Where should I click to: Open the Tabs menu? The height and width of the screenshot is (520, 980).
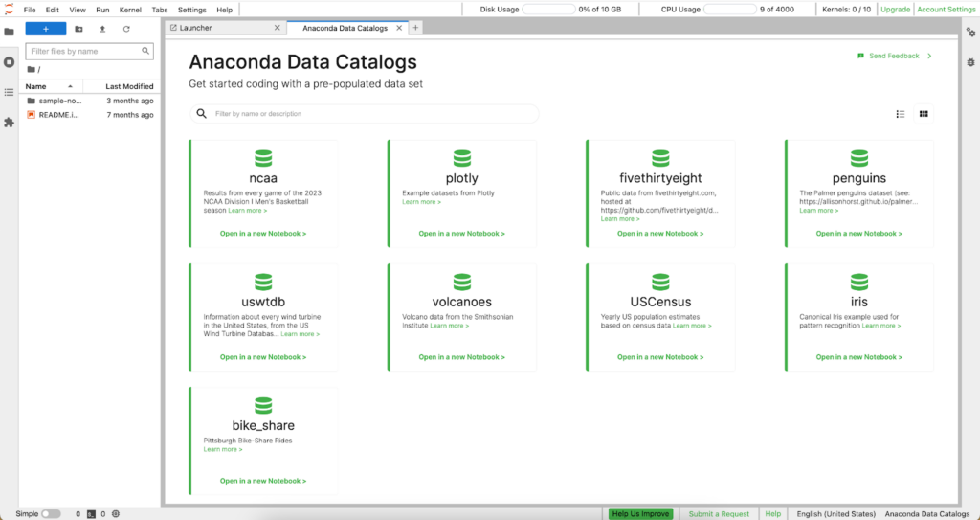click(x=160, y=10)
